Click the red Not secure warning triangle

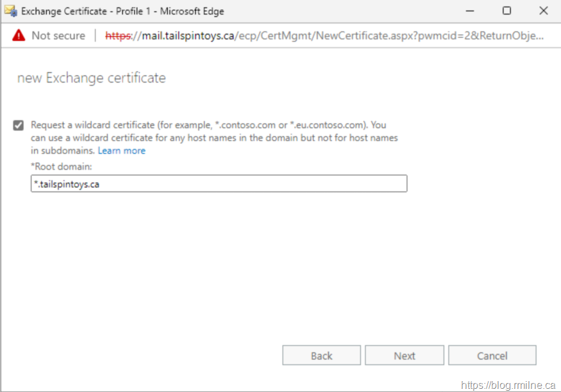[x=19, y=36]
